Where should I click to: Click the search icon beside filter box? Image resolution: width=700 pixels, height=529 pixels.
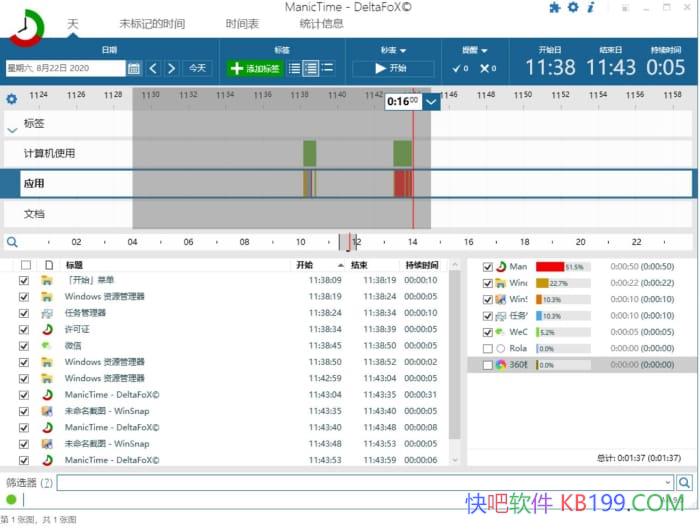[684, 483]
